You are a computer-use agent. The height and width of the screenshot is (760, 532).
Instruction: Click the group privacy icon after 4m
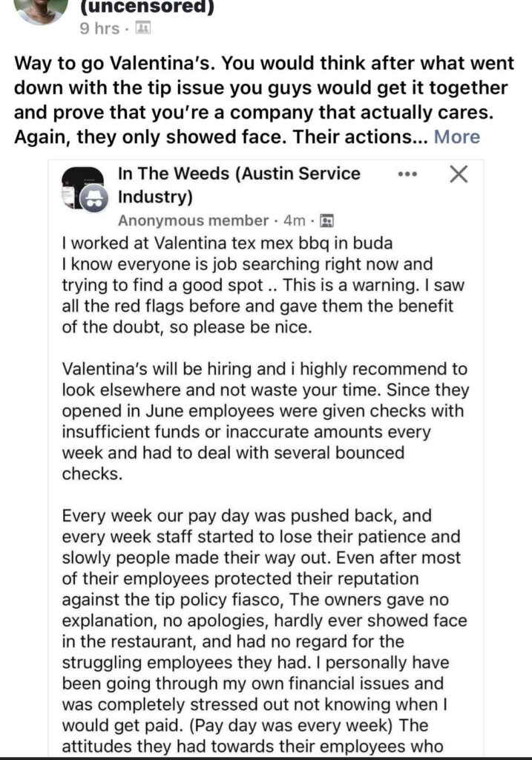click(327, 220)
